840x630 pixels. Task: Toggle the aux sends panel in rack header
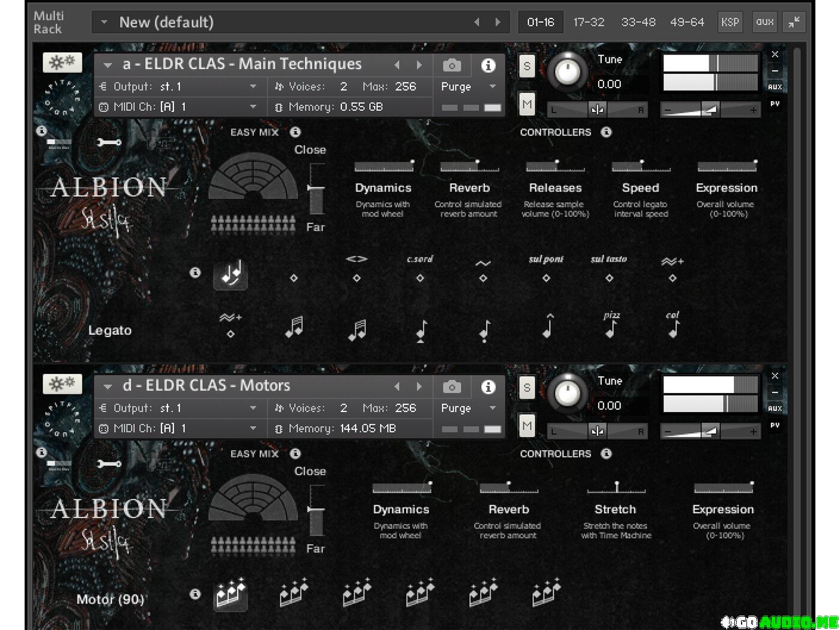764,22
